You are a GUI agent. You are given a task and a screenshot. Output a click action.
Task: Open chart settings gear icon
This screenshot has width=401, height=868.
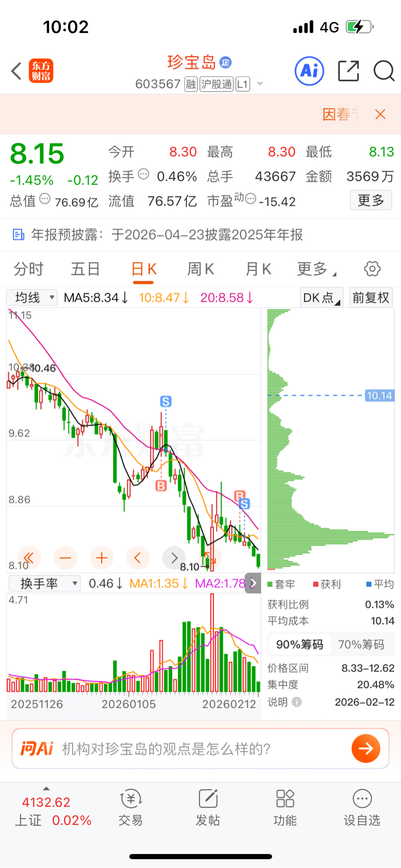(372, 269)
